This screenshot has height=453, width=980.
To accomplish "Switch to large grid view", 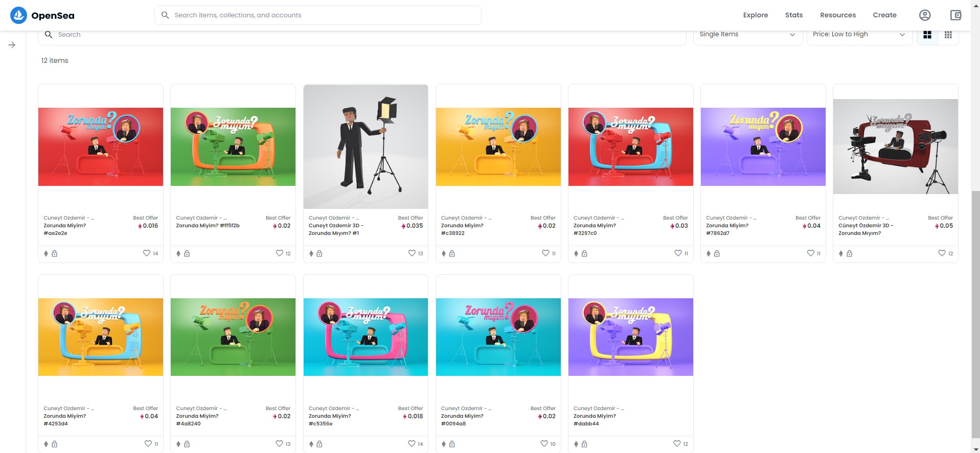I will tap(927, 35).
